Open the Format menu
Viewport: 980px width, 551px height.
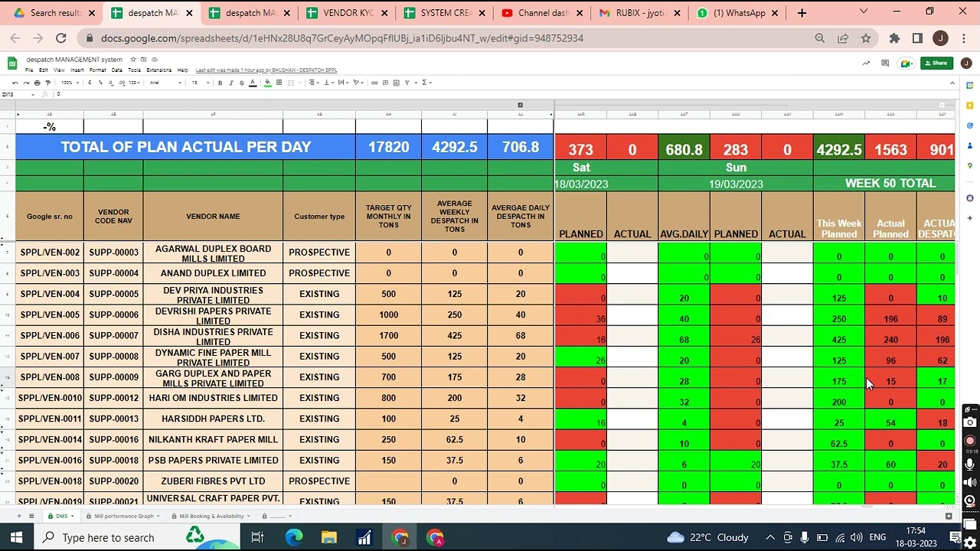coord(97,70)
